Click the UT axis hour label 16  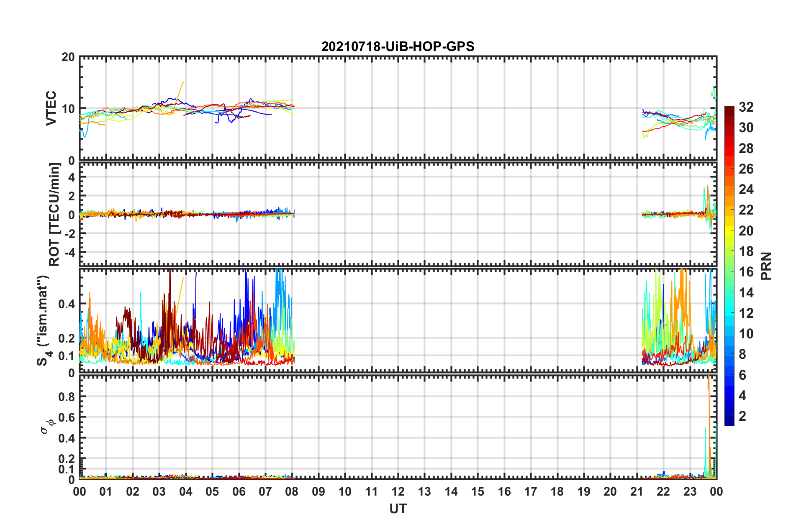pyautogui.click(x=504, y=491)
